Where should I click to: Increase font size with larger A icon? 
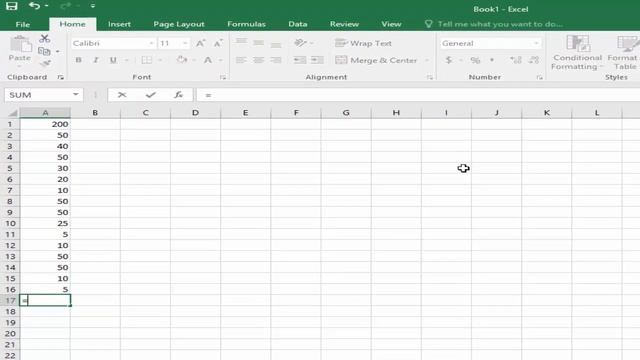pyautogui.click(x=200, y=43)
